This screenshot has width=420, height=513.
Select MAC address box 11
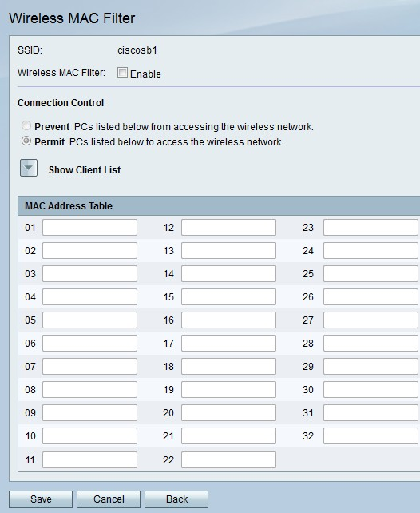89,459
